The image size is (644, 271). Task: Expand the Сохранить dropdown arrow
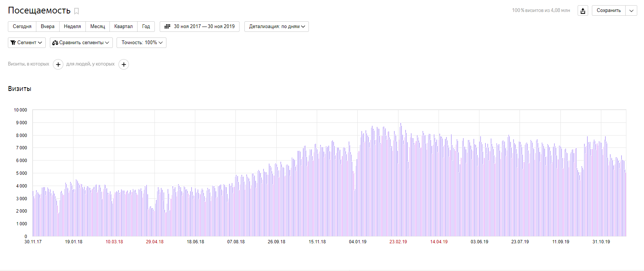[631, 10]
